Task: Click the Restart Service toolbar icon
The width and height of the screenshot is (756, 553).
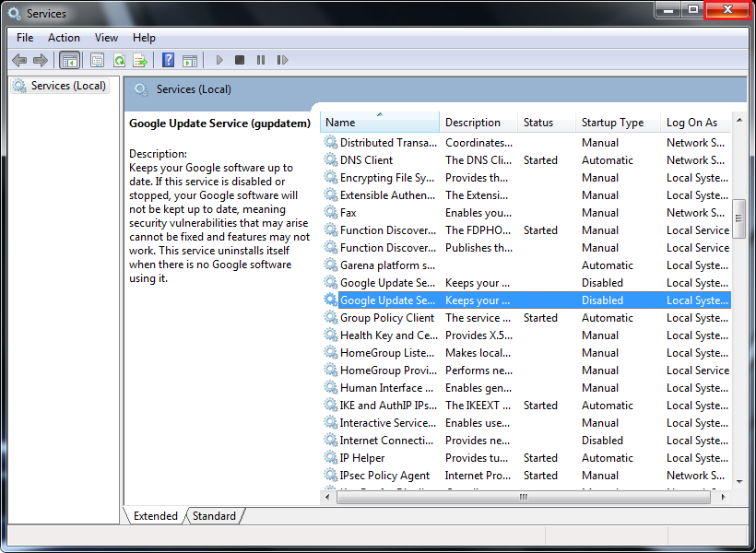Action: (x=282, y=60)
